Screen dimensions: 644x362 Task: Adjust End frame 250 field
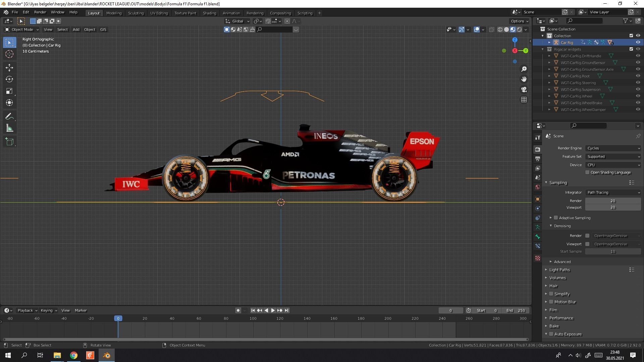click(x=516, y=310)
